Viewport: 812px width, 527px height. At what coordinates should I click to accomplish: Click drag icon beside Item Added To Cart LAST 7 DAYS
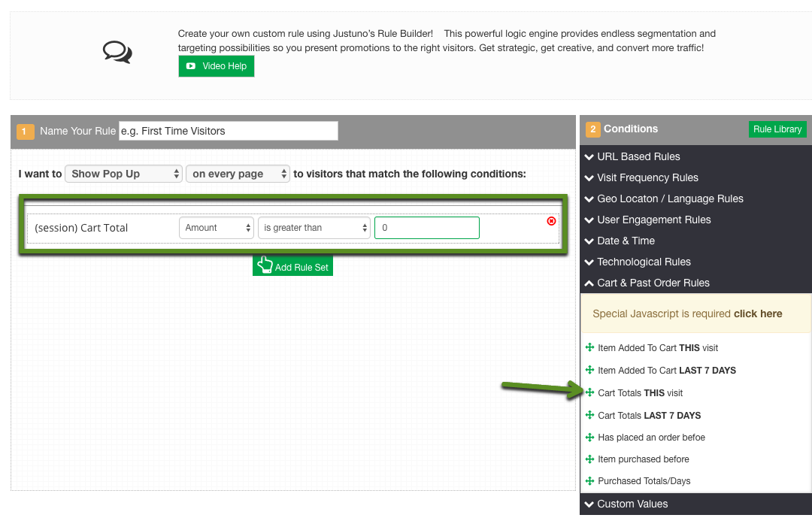click(590, 371)
